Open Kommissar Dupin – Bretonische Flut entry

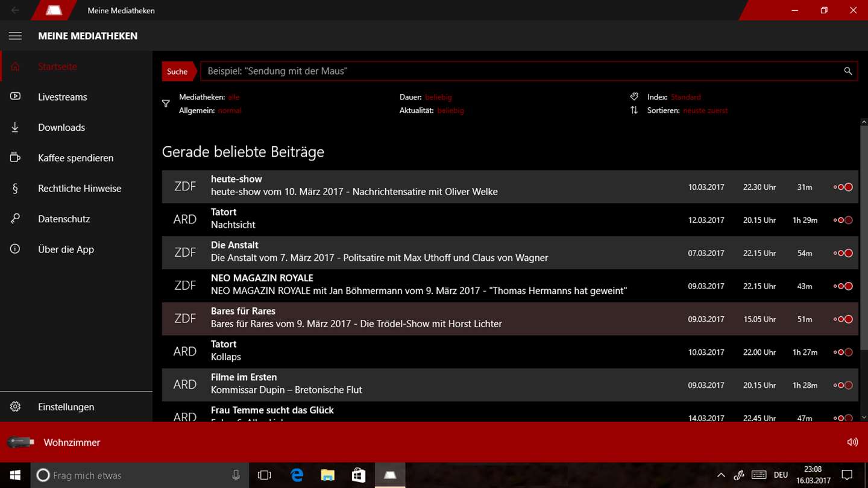point(509,385)
